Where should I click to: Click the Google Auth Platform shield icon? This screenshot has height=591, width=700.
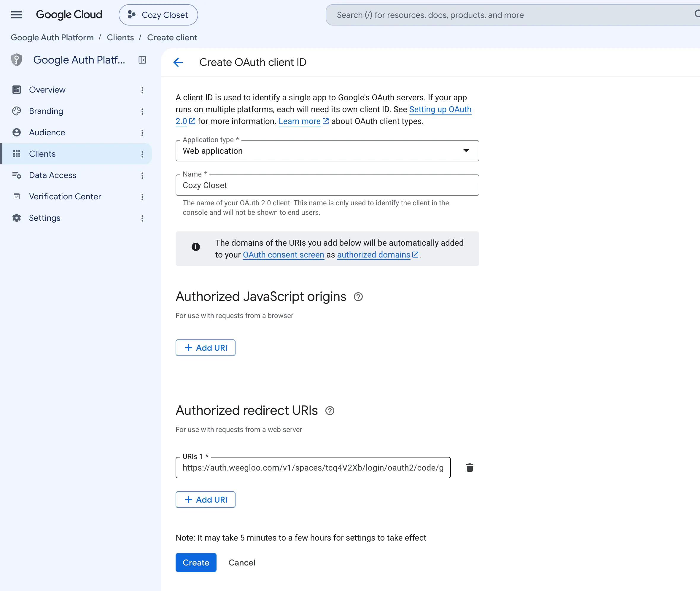point(16,60)
